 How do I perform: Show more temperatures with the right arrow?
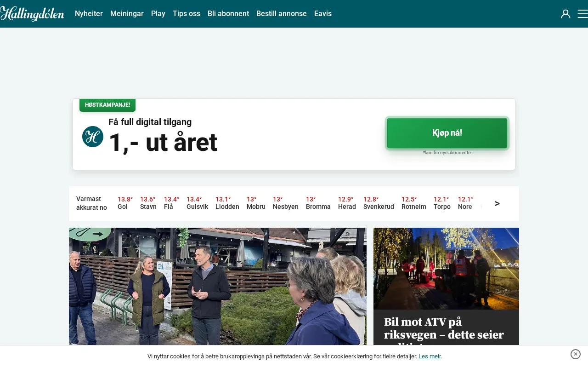pyautogui.click(x=497, y=203)
